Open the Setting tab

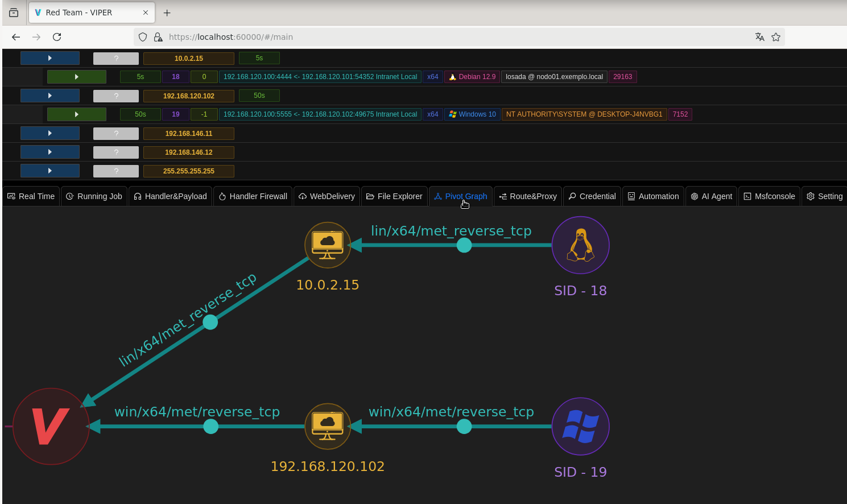(x=824, y=196)
